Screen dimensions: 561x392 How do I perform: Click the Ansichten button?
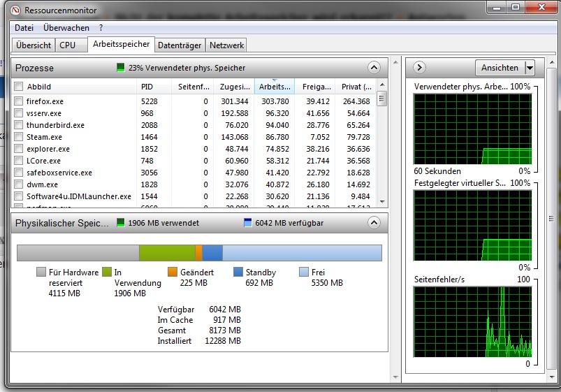click(x=500, y=68)
